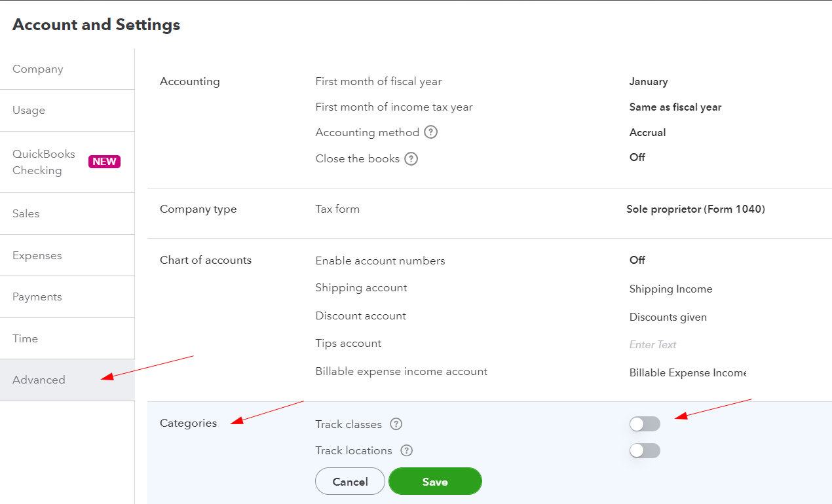Select the Payments settings section
Screen dimensions: 832x504
click(37, 297)
